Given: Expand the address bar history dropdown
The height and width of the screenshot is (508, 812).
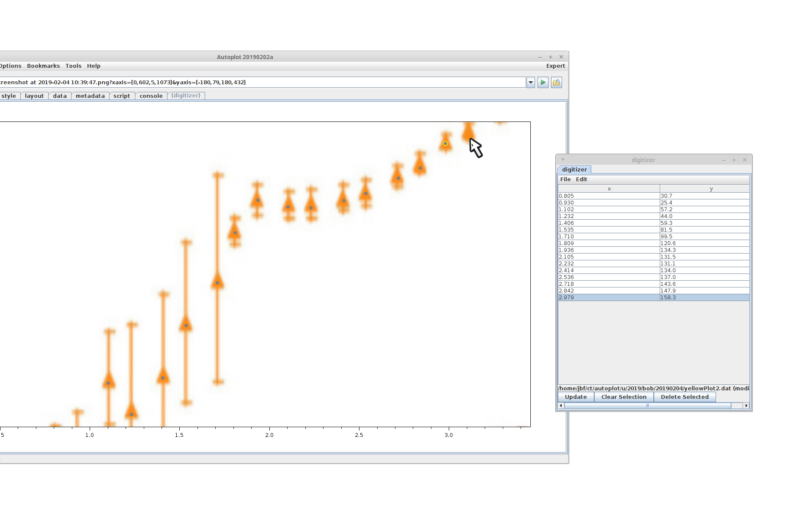Looking at the screenshot, I should click(531, 83).
